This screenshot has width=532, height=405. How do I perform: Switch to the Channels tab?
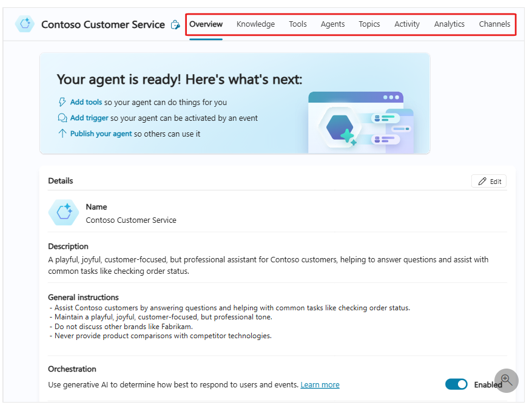click(x=494, y=24)
